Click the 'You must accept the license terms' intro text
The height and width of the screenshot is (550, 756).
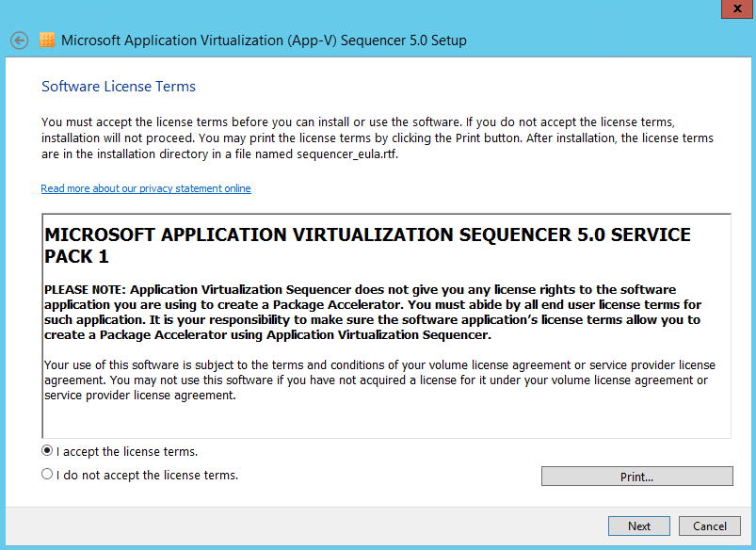(378, 138)
